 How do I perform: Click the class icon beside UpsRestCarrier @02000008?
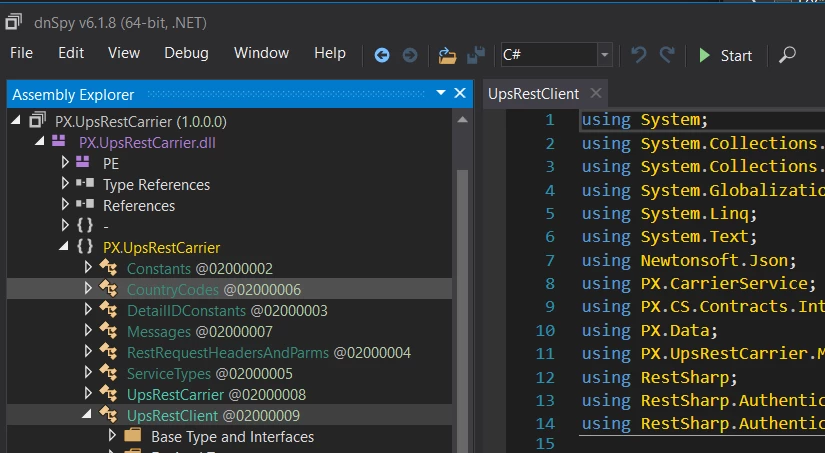108,394
